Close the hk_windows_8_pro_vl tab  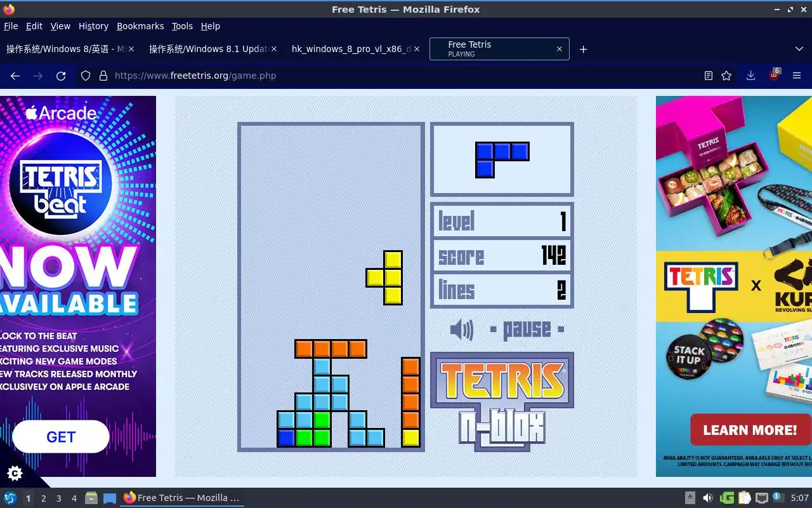(x=416, y=49)
